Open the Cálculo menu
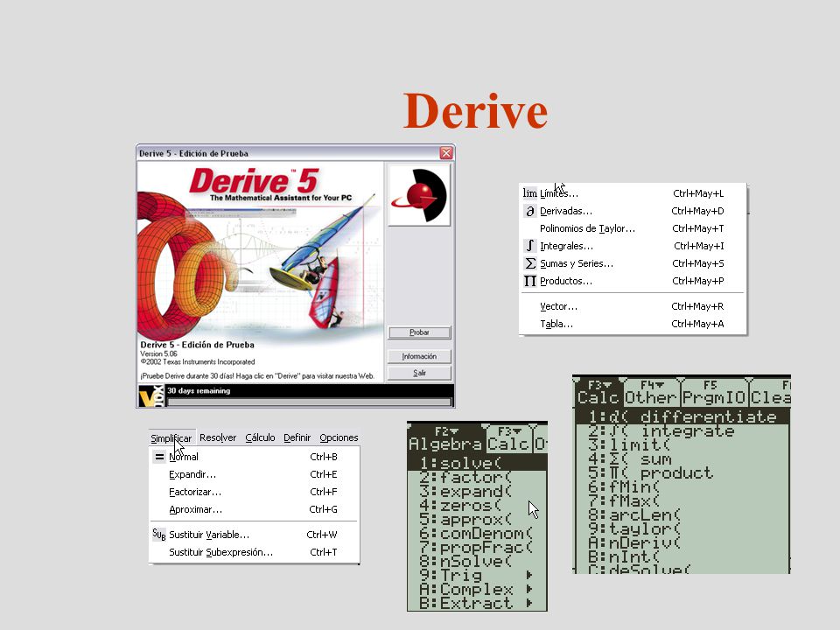This screenshot has height=630, width=840. coord(260,437)
